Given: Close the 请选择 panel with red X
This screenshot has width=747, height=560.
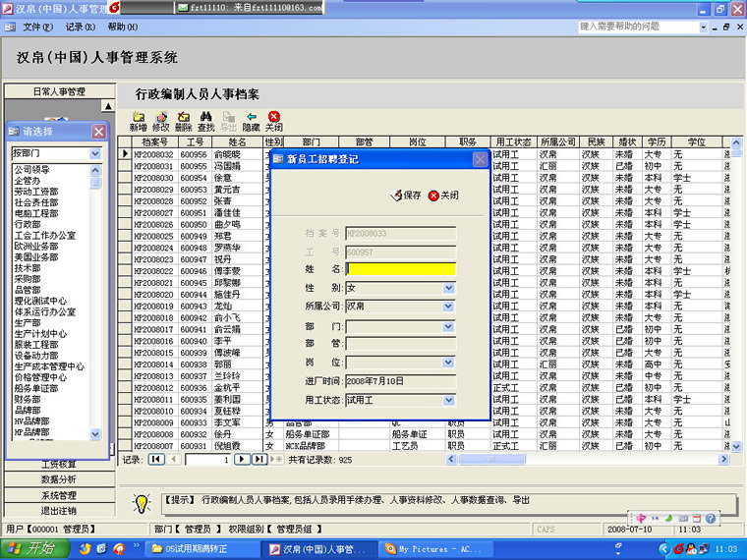Looking at the screenshot, I should pyautogui.click(x=98, y=132).
